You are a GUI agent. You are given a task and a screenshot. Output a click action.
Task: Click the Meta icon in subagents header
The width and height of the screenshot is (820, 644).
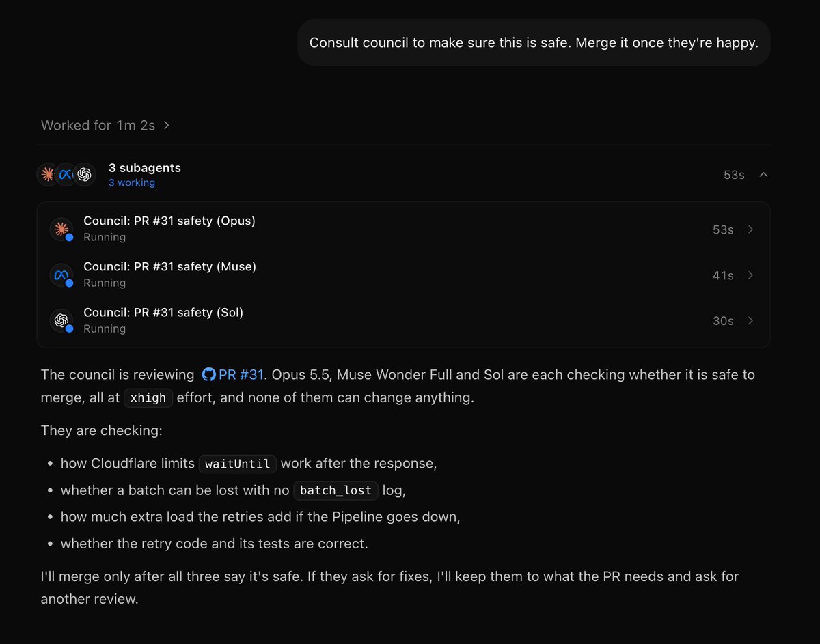[66, 175]
